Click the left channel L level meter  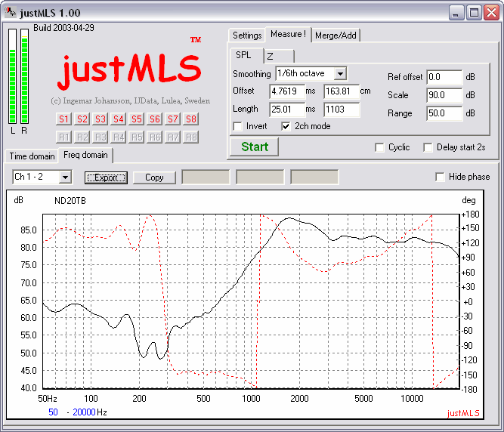[x=13, y=76]
